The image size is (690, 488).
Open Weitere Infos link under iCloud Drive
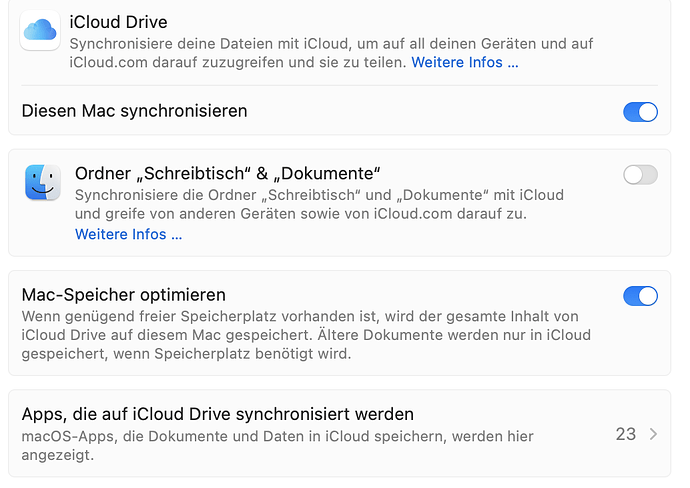(x=465, y=62)
